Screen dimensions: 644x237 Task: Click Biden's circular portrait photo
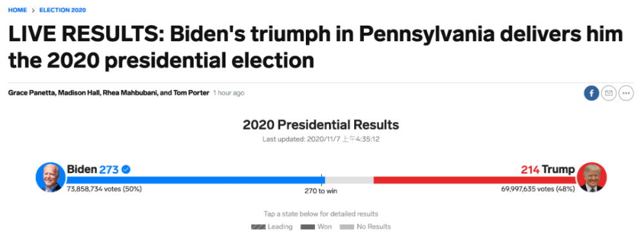tap(50, 177)
